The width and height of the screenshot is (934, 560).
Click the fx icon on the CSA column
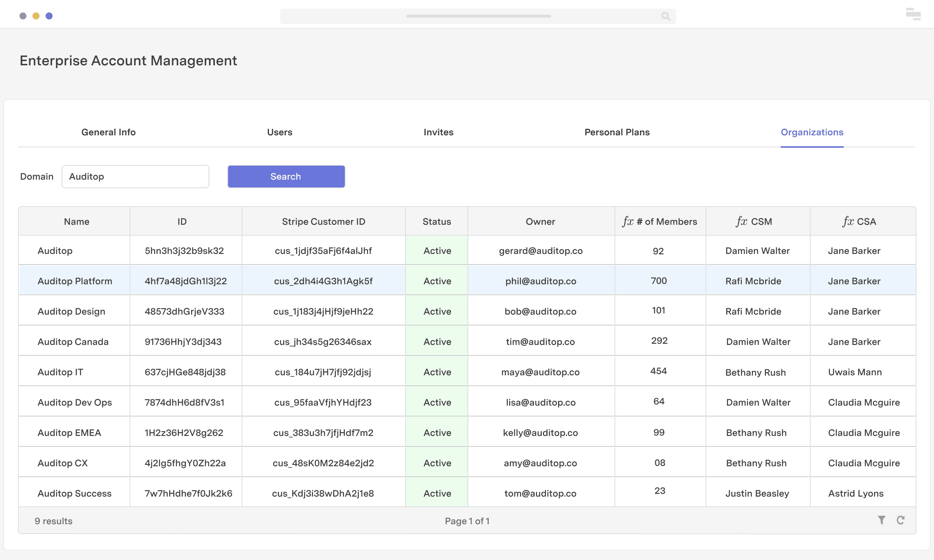tap(847, 221)
